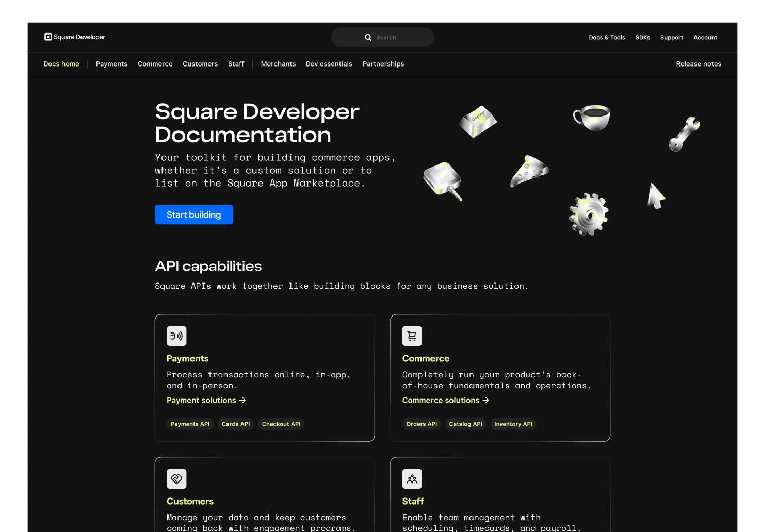Open Release notes link
761x532 pixels.
(699, 64)
